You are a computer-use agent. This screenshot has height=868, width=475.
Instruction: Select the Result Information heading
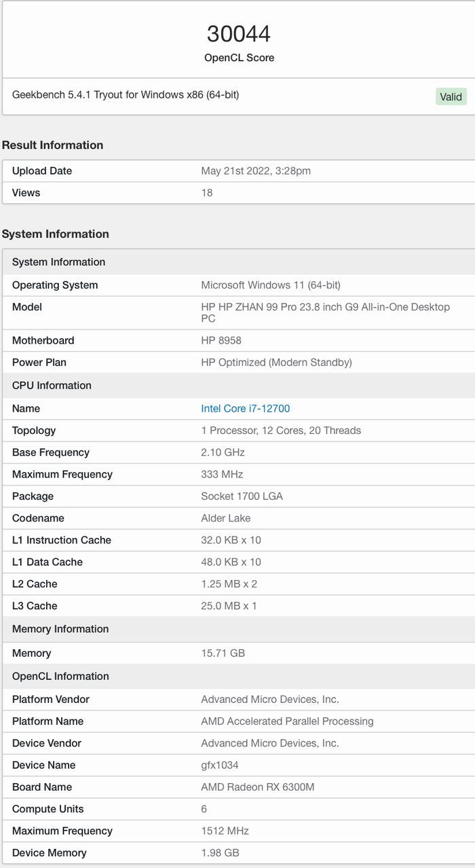[x=53, y=145]
